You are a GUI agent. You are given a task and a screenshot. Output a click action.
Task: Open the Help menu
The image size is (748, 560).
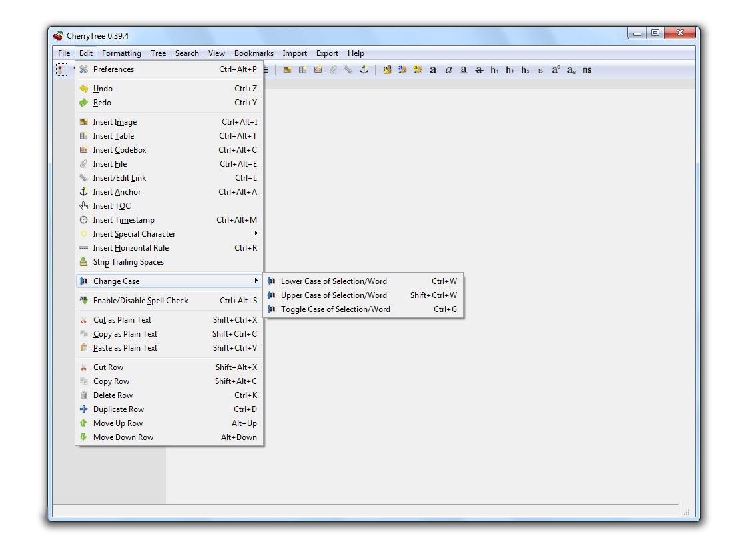[x=356, y=53]
